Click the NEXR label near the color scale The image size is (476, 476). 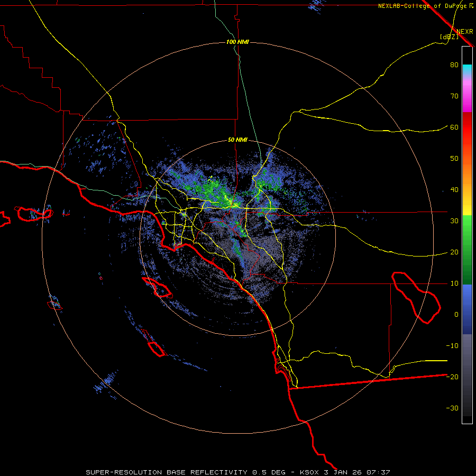click(x=464, y=32)
